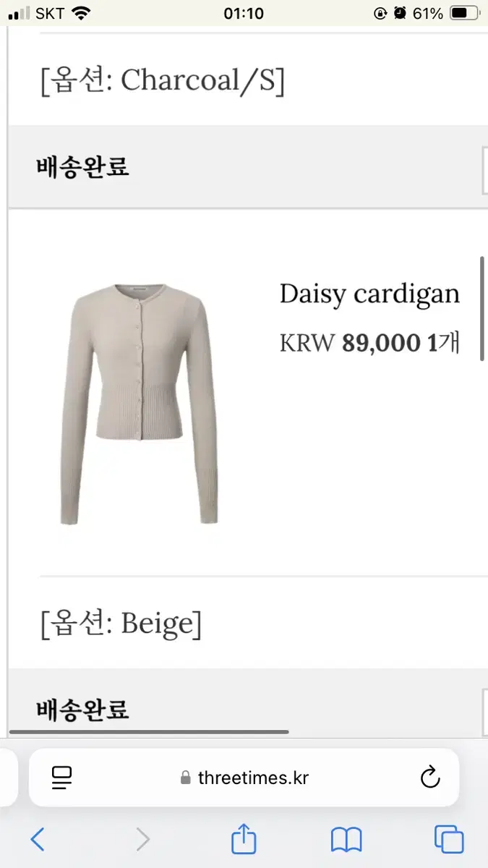Select the Beige option text
This screenshot has width=488, height=868.
pos(121,623)
